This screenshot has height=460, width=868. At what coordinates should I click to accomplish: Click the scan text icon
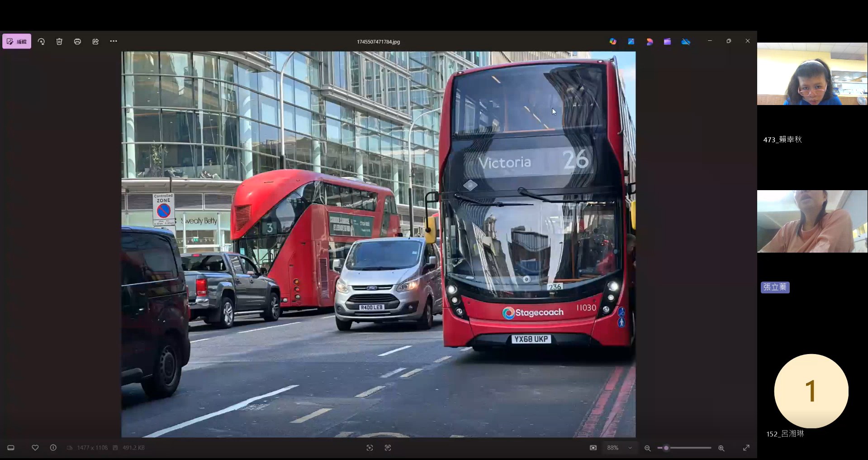[x=388, y=448]
